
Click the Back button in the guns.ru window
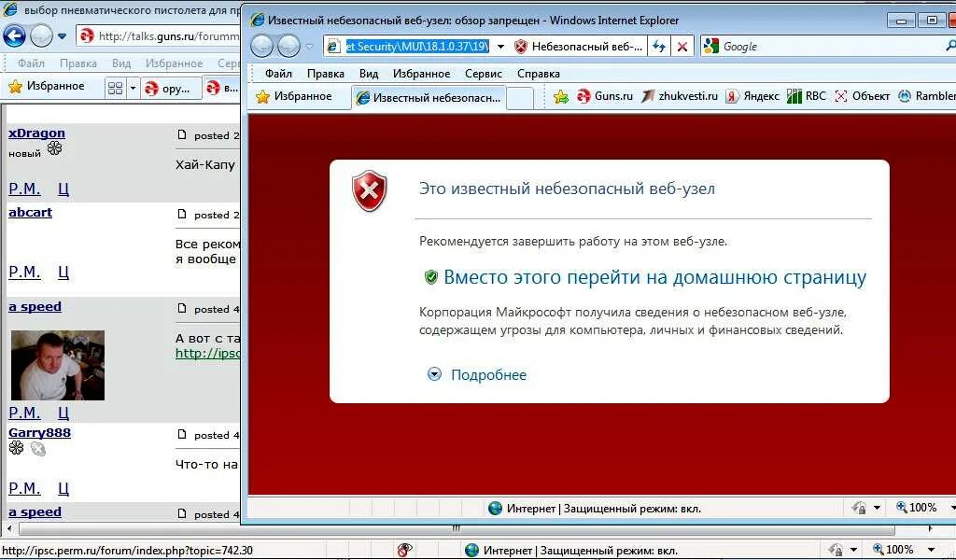tap(14, 36)
